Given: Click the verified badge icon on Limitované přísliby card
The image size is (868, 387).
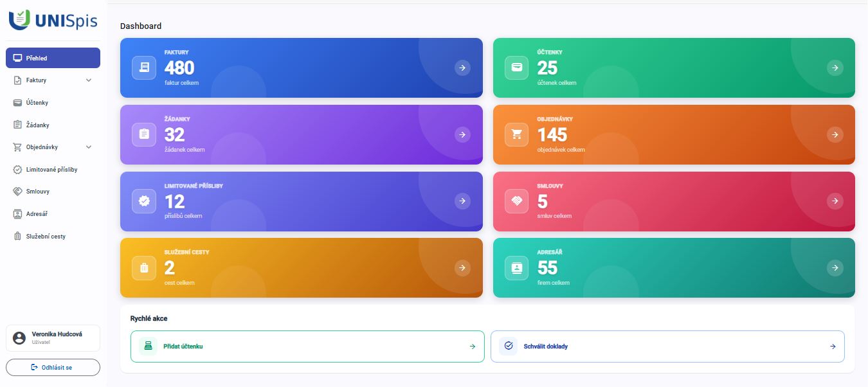Looking at the screenshot, I should [x=144, y=201].
